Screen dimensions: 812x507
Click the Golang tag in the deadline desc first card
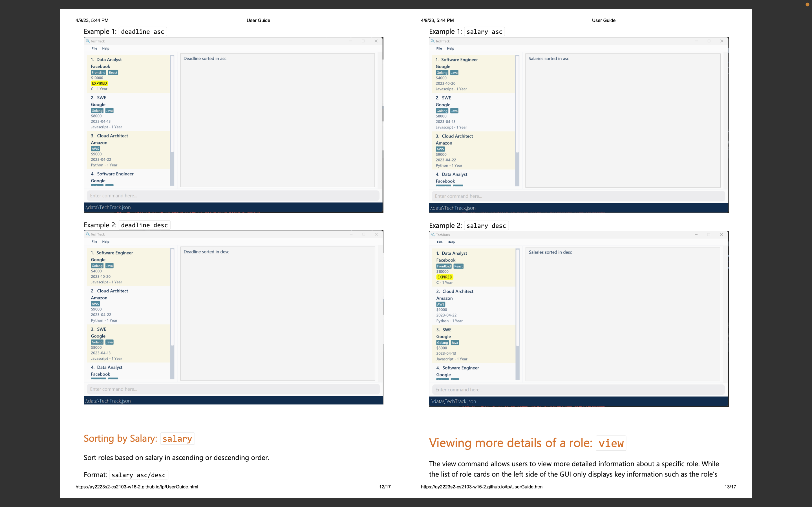tap(97, 266)
